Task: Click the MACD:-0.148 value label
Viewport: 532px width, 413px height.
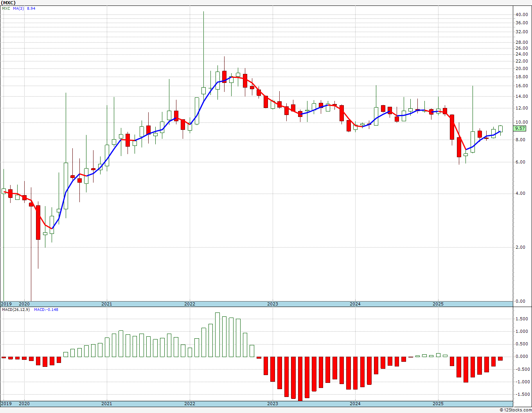Action: pyautogui.click(x=46, y=309)
